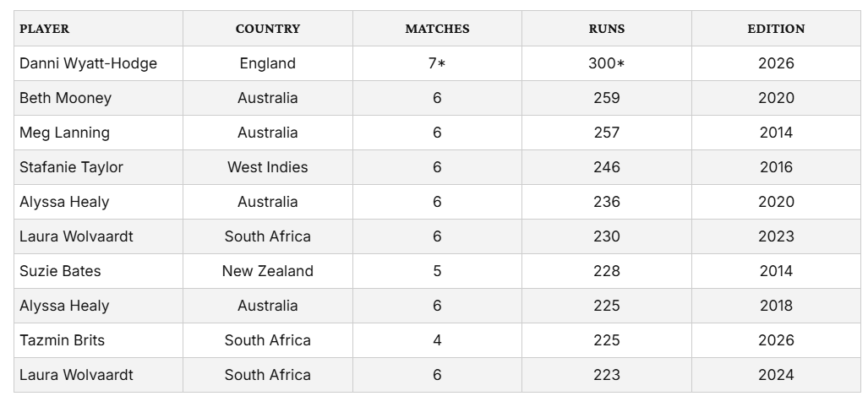868x407 pixels.
Task: Click the 7* matches cell
Action: point(437,63)
